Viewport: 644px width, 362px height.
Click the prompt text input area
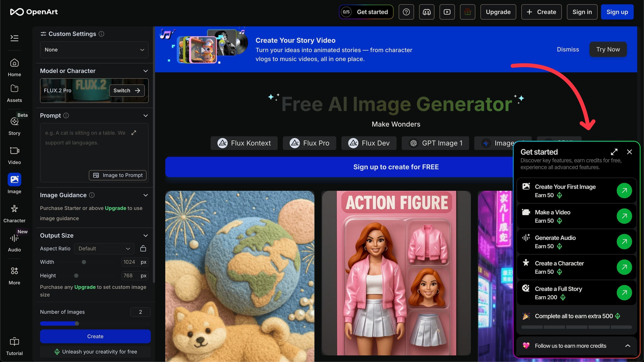[x=94, y=152]
